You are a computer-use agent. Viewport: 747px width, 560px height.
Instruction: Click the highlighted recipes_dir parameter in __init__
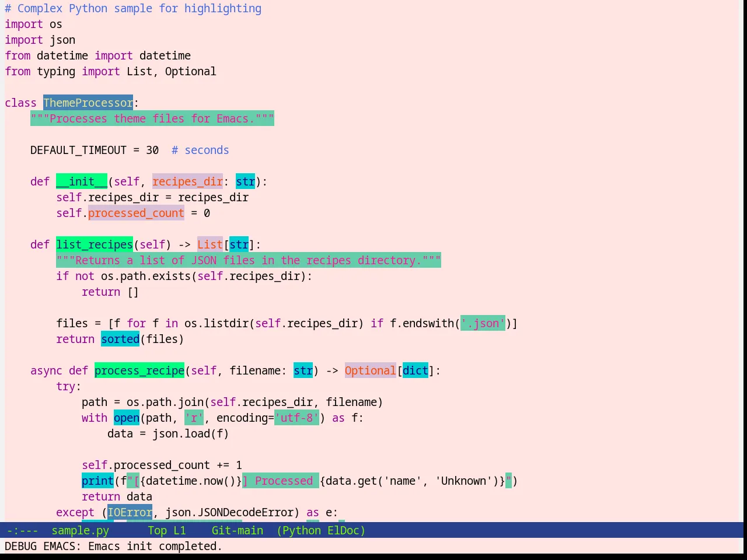click(x=187, y=181)
